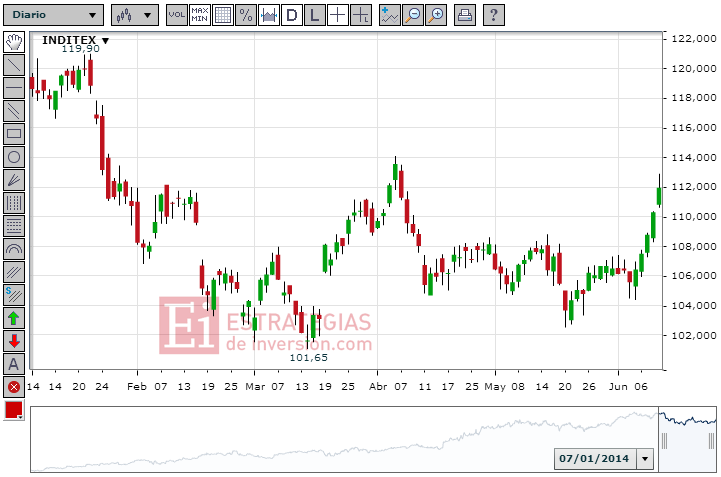Select the arcs drawing tool

pyautogui.click(x=14, y=249)
